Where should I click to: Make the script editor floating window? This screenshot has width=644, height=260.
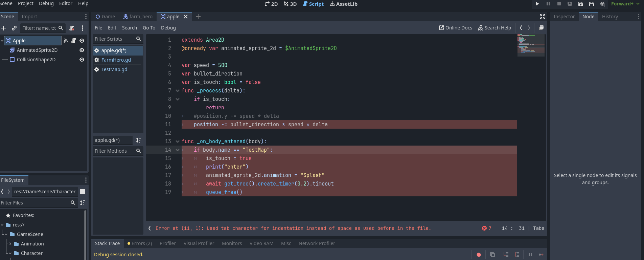pos(541,28)
